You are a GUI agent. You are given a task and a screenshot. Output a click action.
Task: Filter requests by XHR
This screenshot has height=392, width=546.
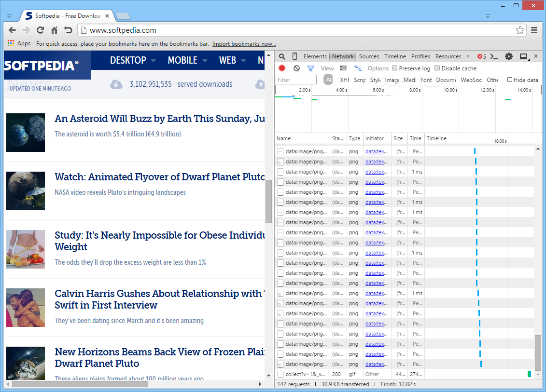(x=344, y=80)
